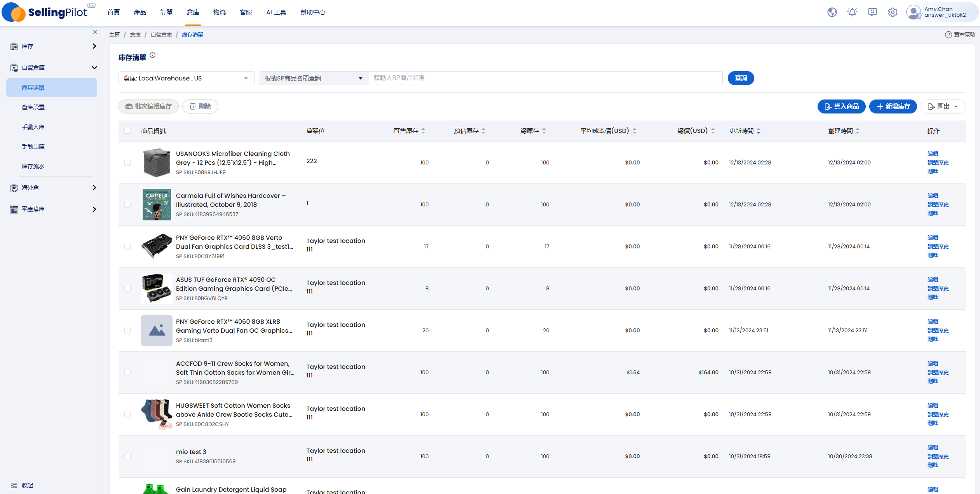Viewport: 980px width, 494px height.
Task: Click the 查看幫助 help icon
Action: pos(948,35)
